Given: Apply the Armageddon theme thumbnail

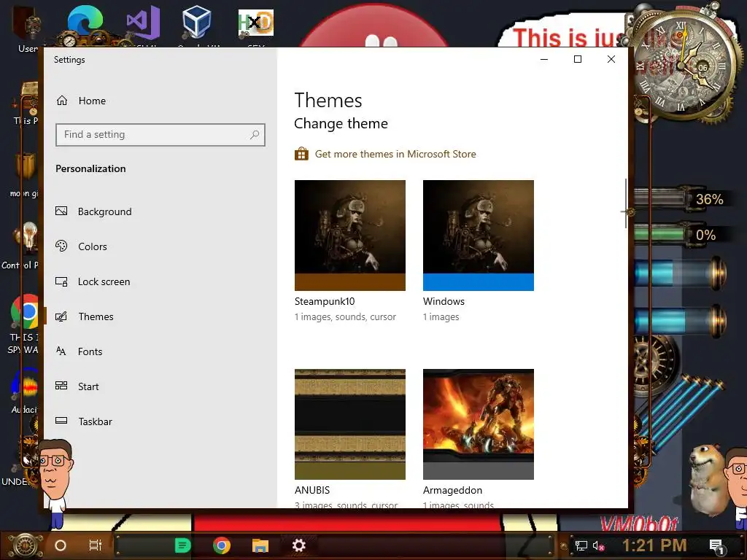Looking at the screenshot, I should 479,424.
